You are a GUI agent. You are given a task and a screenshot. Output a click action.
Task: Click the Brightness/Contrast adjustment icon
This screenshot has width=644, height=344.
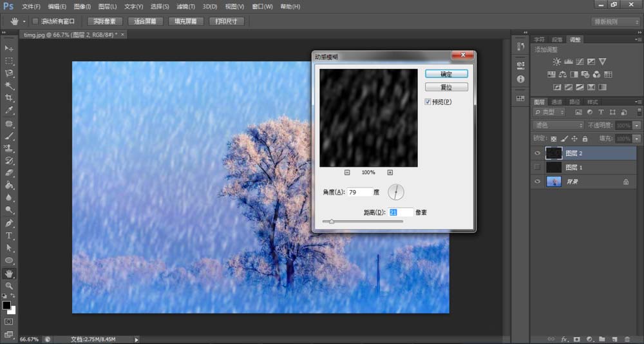pos(556,62)
